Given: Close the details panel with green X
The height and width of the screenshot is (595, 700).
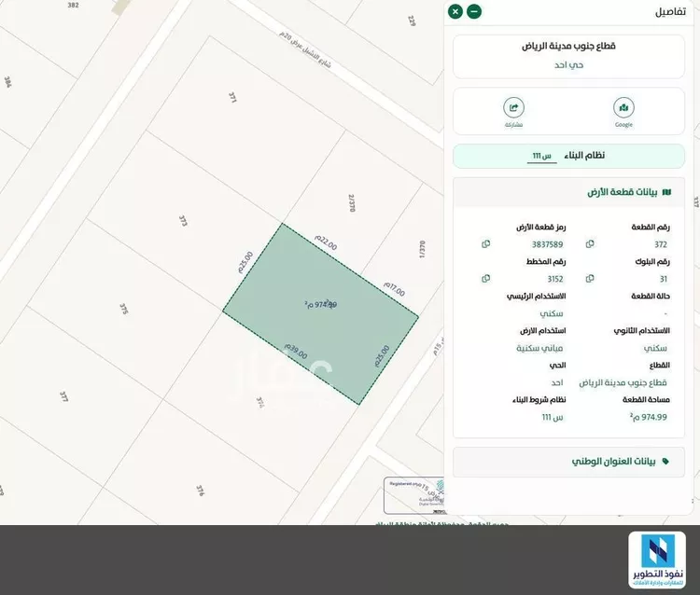Looking at the screenshot, I should pos(455,11).
